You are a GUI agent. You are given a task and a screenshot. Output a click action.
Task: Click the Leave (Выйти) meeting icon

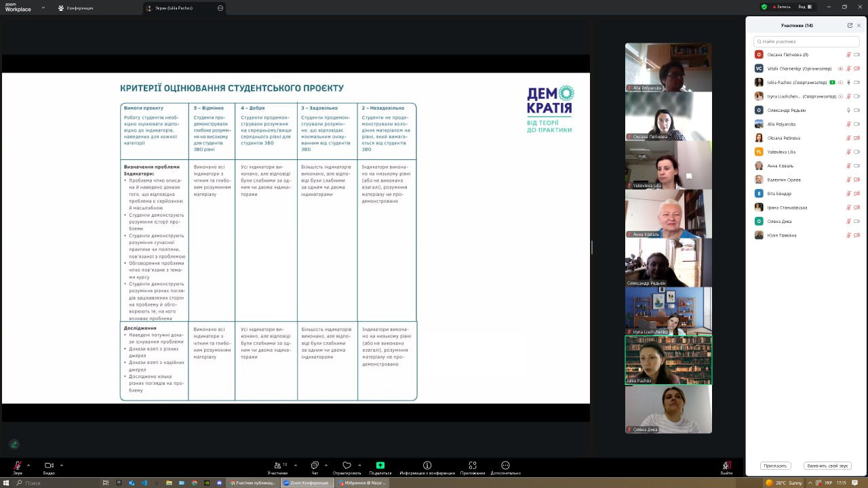click(x=726, y=466)
